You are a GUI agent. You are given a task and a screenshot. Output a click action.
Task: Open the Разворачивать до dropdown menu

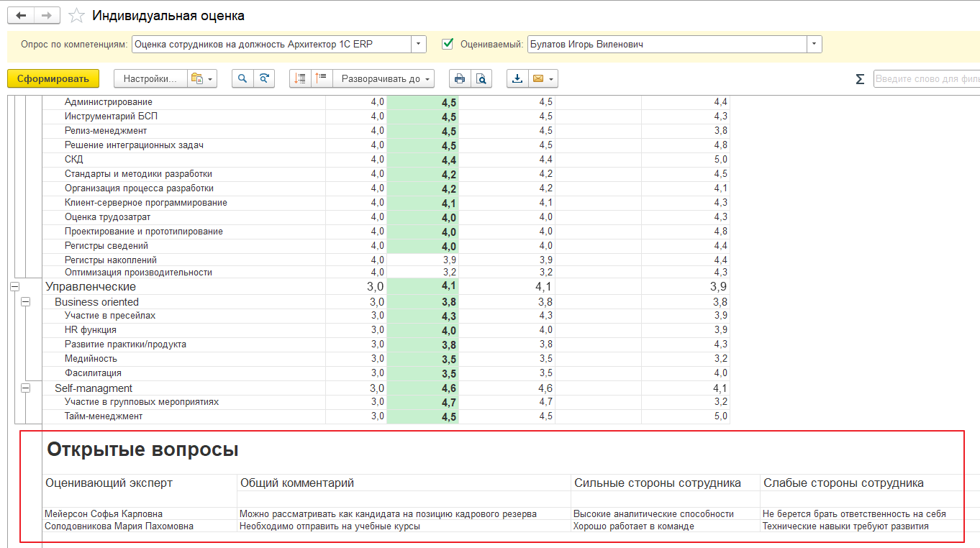point(386,79)
